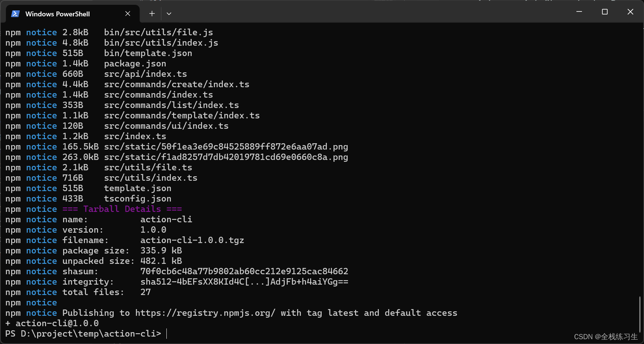Open the registry.npmjs.org URL
Image resolution: width=644 pixels, height=344 pixels.
coord(205,313)
